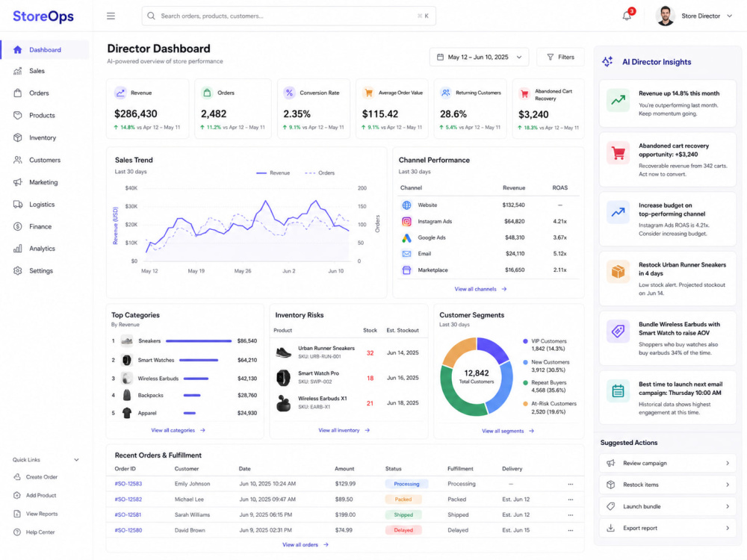Click the Instagram Ads channel icon

point(406,222)
